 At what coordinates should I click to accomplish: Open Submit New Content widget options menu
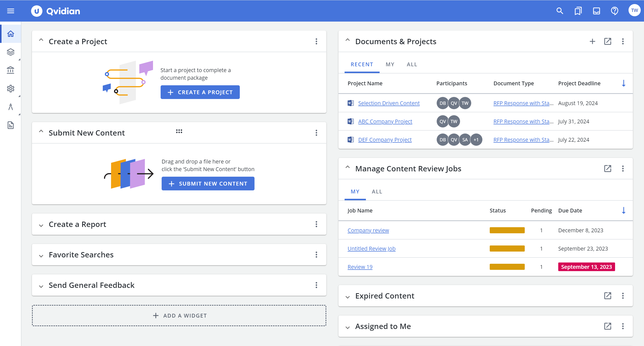coord(316,133)
